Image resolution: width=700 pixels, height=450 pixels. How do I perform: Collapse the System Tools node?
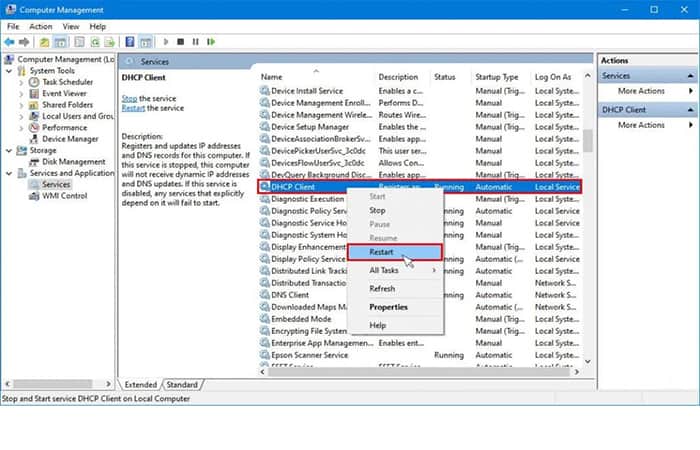(9, 71)
